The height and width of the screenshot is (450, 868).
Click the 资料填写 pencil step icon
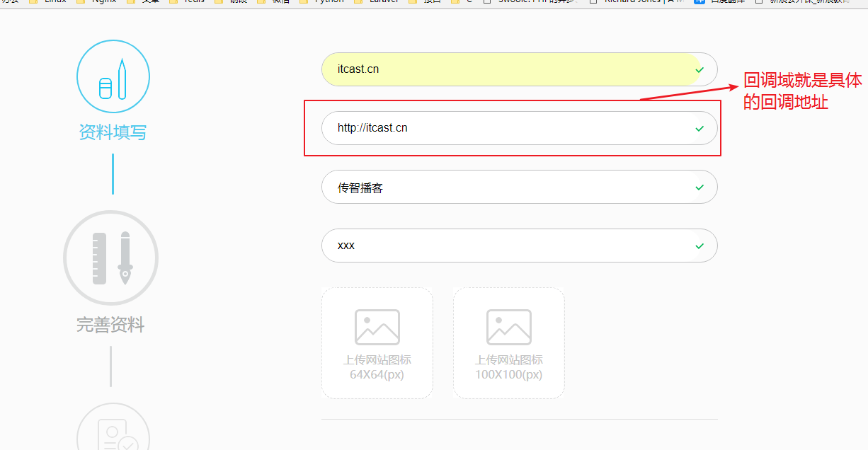tap(113, 76)
